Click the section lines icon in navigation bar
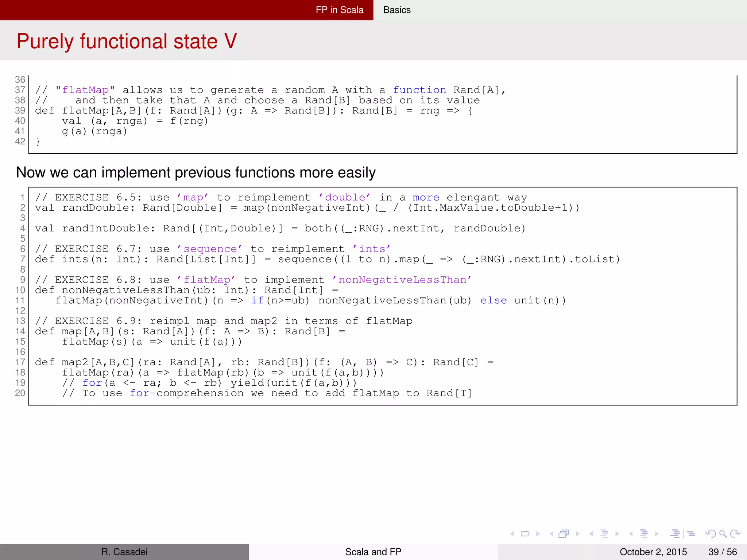747x560 pixels. 644,534
